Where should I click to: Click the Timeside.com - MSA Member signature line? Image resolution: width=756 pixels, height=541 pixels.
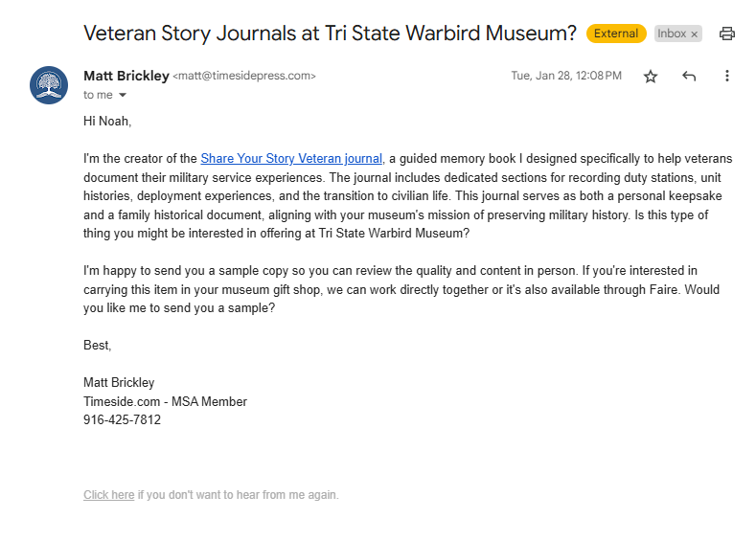[x=165, y=401]
